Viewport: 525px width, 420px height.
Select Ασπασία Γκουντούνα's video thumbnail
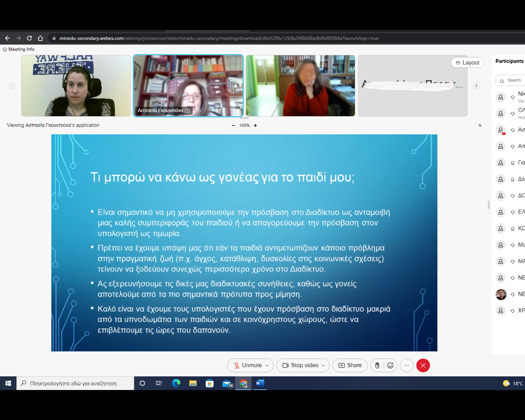point(188,86)
